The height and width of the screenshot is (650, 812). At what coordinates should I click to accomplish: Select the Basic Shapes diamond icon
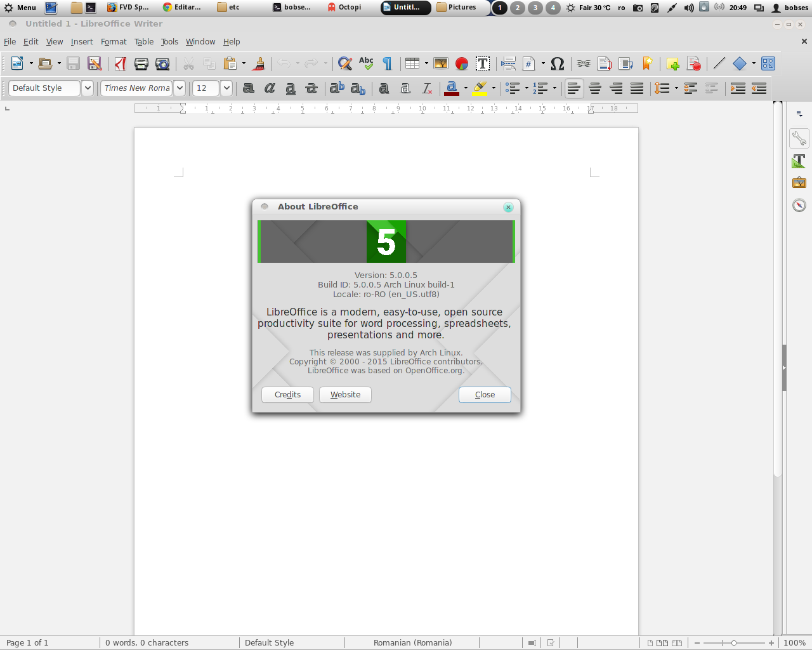click(x=740, y=63)
